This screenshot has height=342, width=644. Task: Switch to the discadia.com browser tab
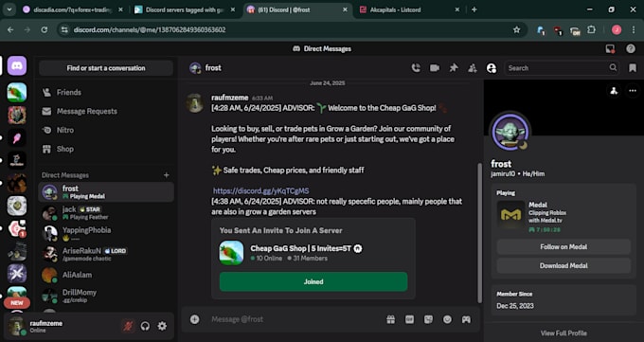[74, 9]
